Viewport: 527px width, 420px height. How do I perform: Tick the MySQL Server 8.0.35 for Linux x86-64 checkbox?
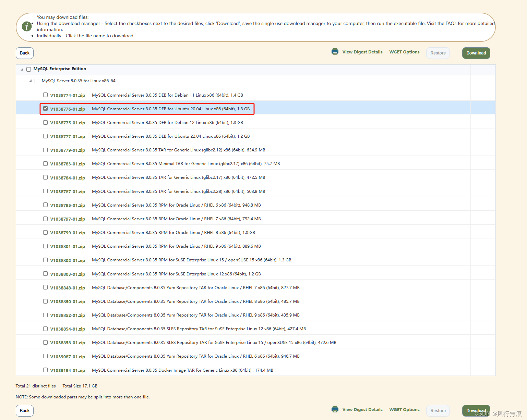point(37,81)
